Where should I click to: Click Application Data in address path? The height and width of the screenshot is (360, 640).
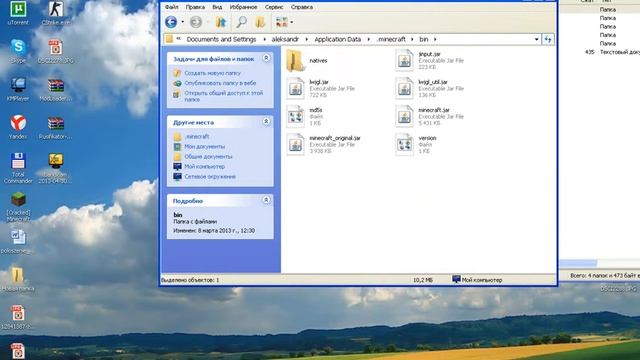(338, 39)
